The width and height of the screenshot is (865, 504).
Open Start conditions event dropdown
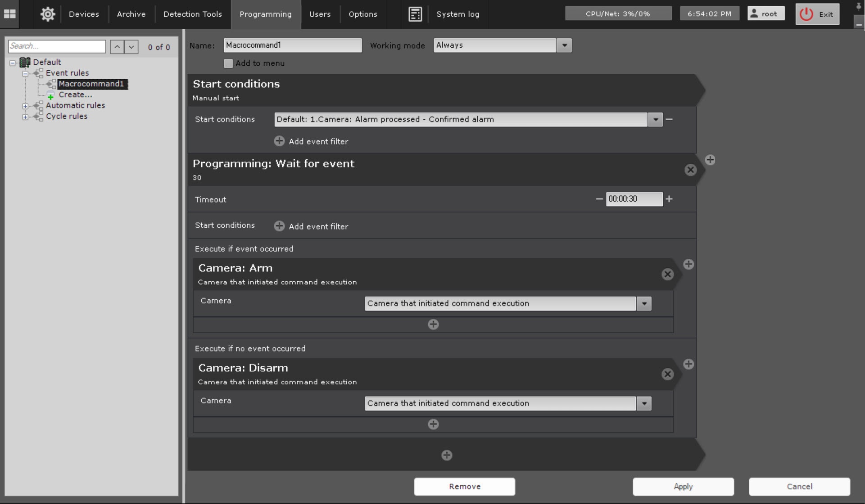655,119
